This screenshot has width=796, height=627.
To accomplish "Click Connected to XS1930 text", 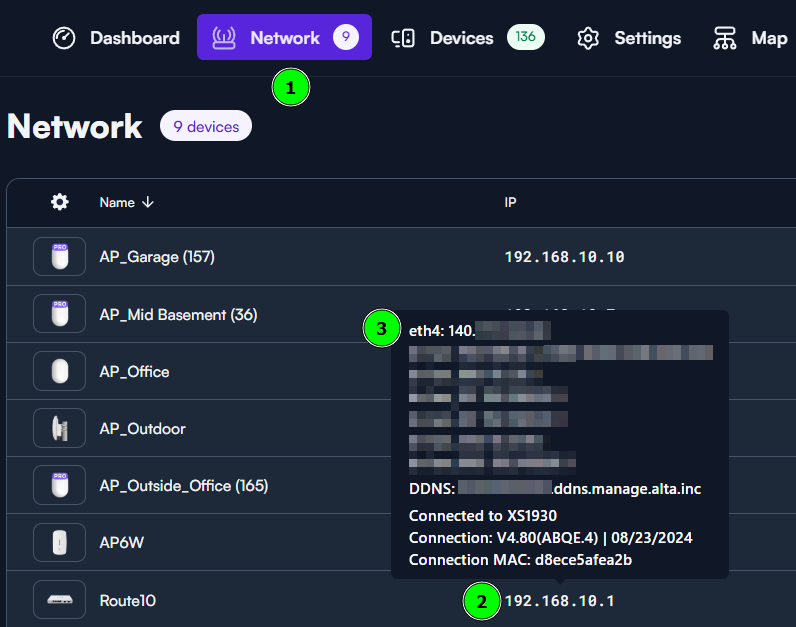I will [483, 516].
